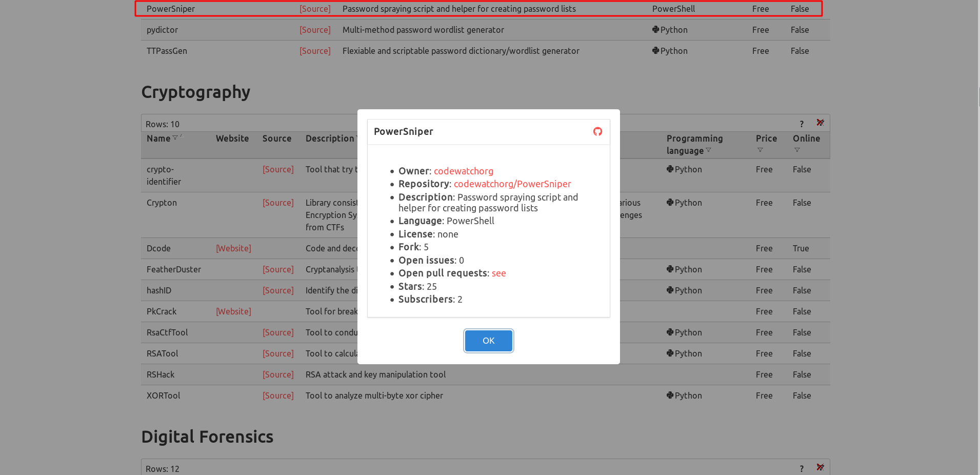
Task: Clear filters icon in Cryptography table toolbar
Action: point(820,123)
